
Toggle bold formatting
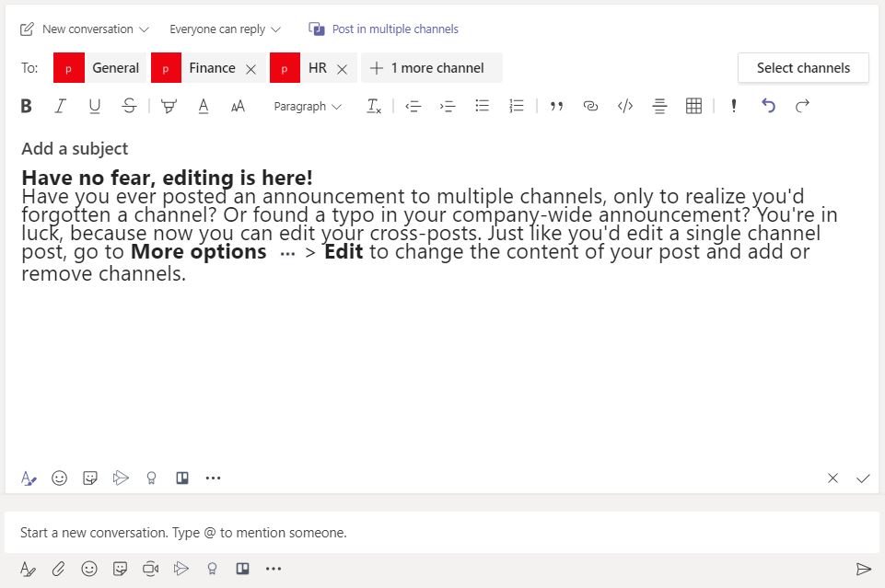click(26, 106)
